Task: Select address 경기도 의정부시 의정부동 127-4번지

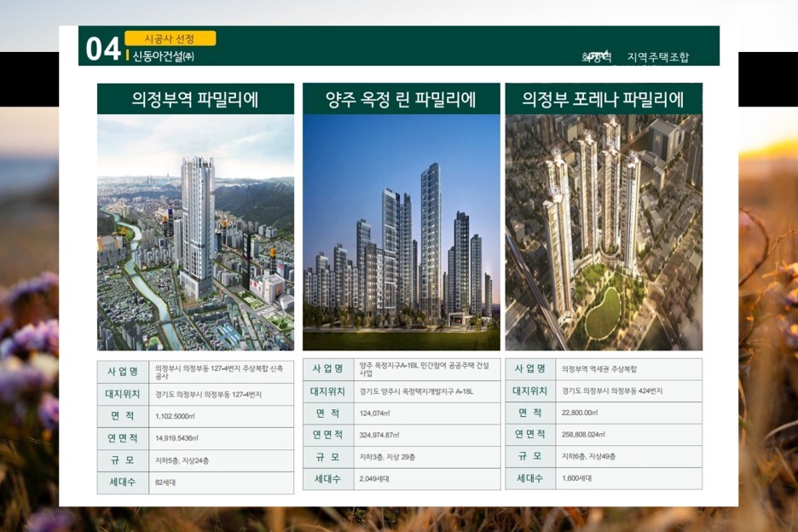Action: (208, 395)
